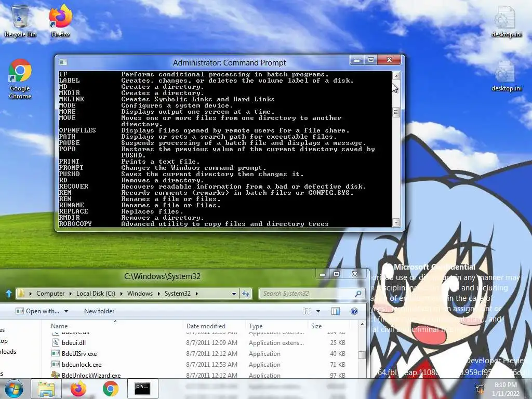Image resolution: width=532 pixels, height=399 pixels.
Task: Expand the arrow after Computer breadcrumb
Action: click(x=70, y=294)
